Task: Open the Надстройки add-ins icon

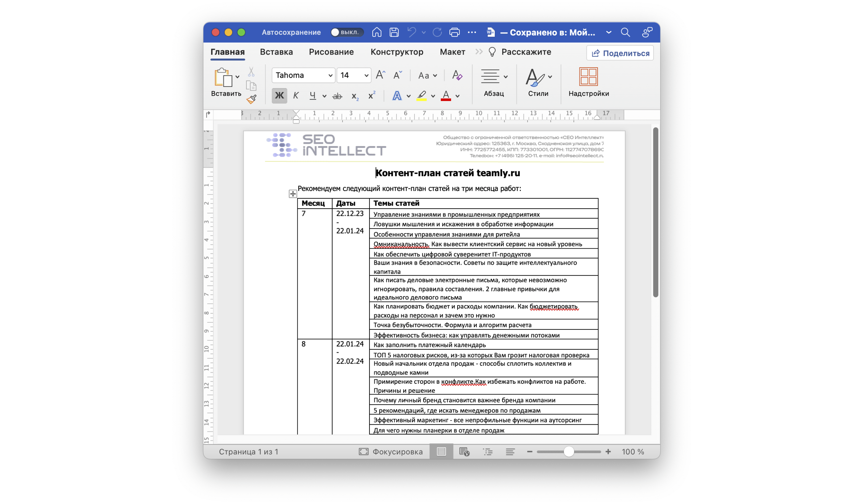Action: pos(588,76)
